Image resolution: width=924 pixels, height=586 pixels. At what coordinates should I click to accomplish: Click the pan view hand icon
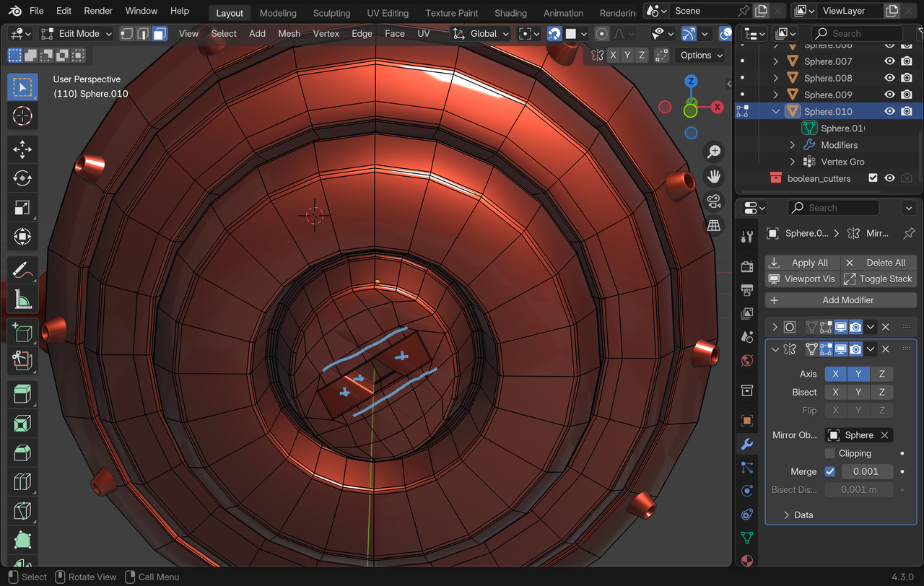pos(714,176)
